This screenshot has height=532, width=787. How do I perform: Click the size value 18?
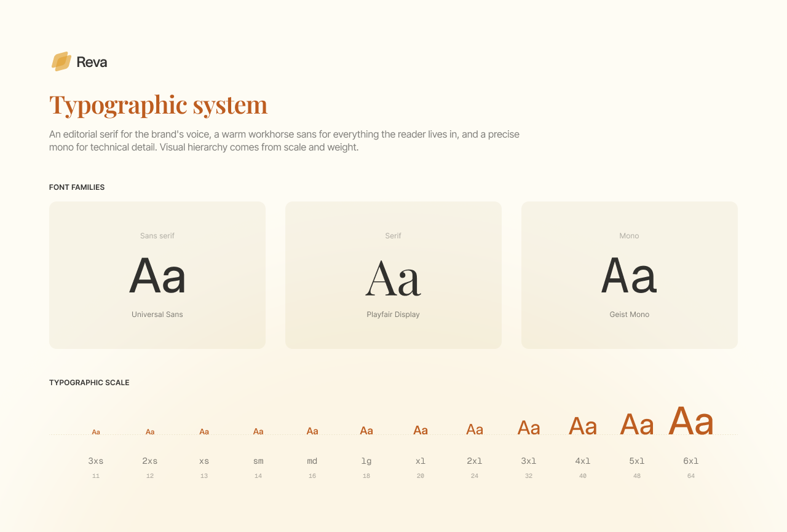[366, 476]
